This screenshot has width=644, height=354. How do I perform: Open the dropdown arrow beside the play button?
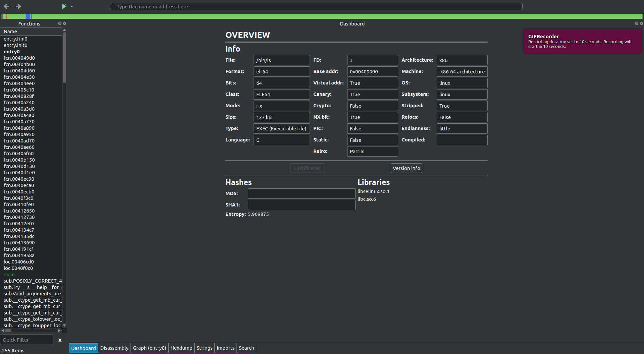coord(72,6)
